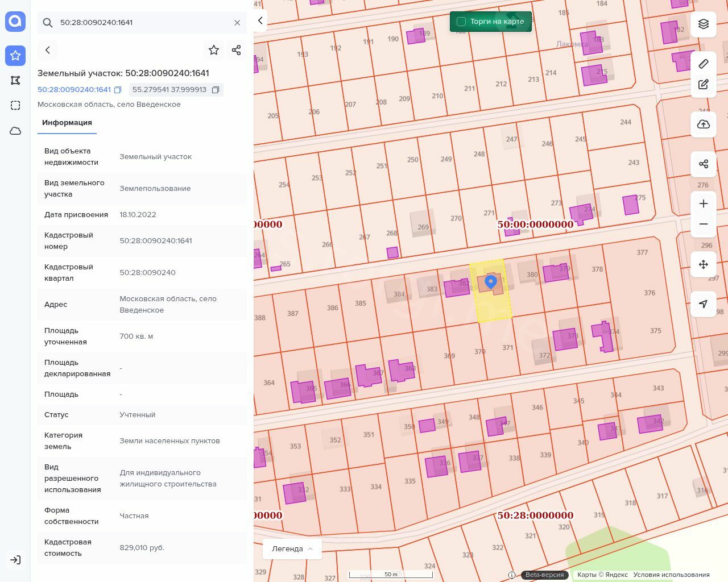This screenshot has width=728, height=582.
Task: Click the blue location marker on map
Action: (490, 281)
